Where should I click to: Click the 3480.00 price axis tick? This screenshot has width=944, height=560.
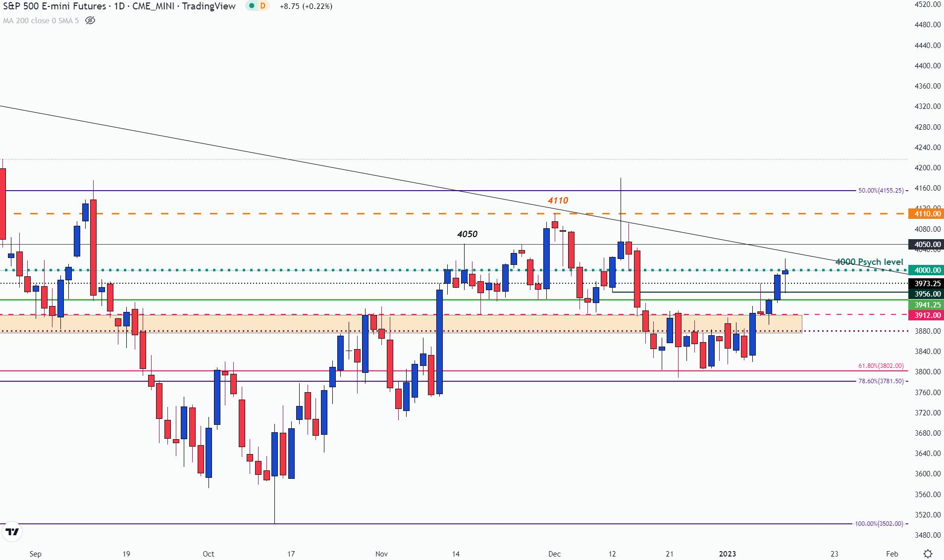click(x=927, y=535)
